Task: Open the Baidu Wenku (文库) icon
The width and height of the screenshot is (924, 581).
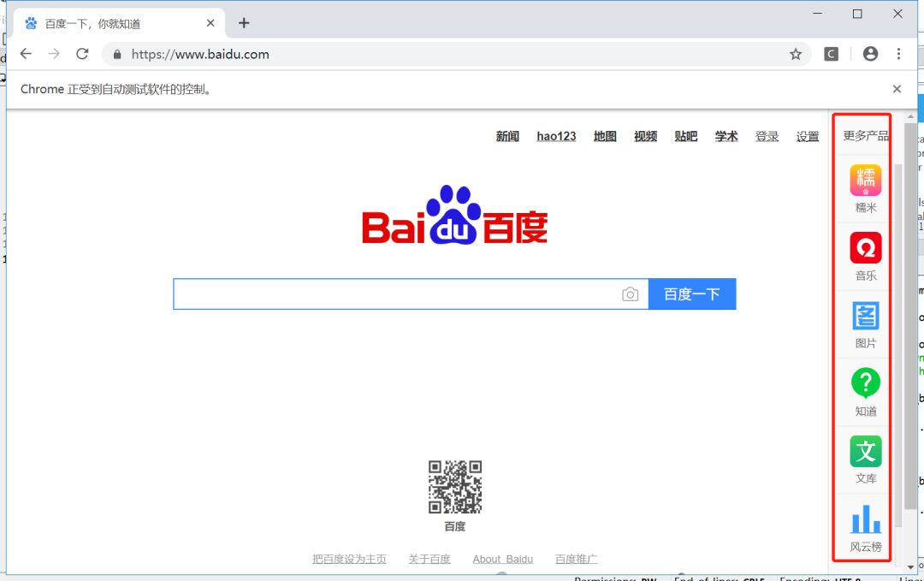Action: tap(865, 451)
